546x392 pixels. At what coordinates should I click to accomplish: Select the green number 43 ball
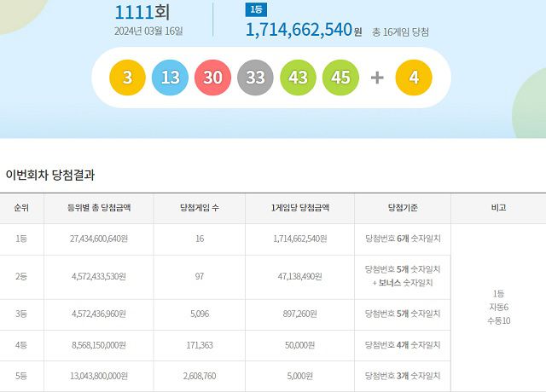click(x=298, y=78)
